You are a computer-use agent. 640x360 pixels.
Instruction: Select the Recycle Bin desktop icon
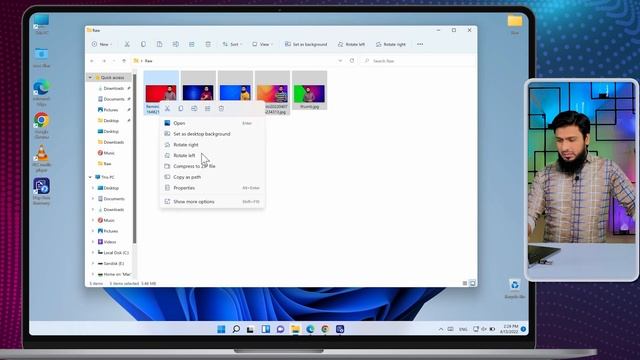click(515, 289)
